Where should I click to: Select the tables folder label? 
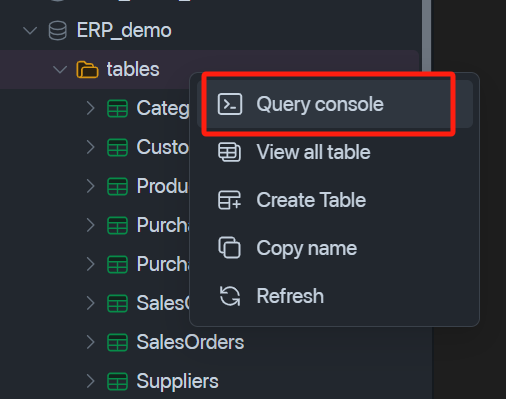pyautogui.click(x=133, y=69)
